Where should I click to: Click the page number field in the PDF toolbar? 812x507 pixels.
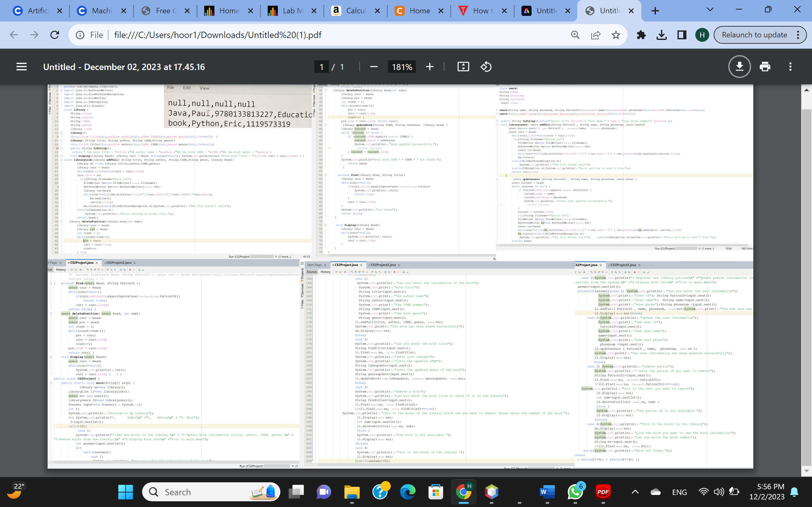[x=321, y=67]
